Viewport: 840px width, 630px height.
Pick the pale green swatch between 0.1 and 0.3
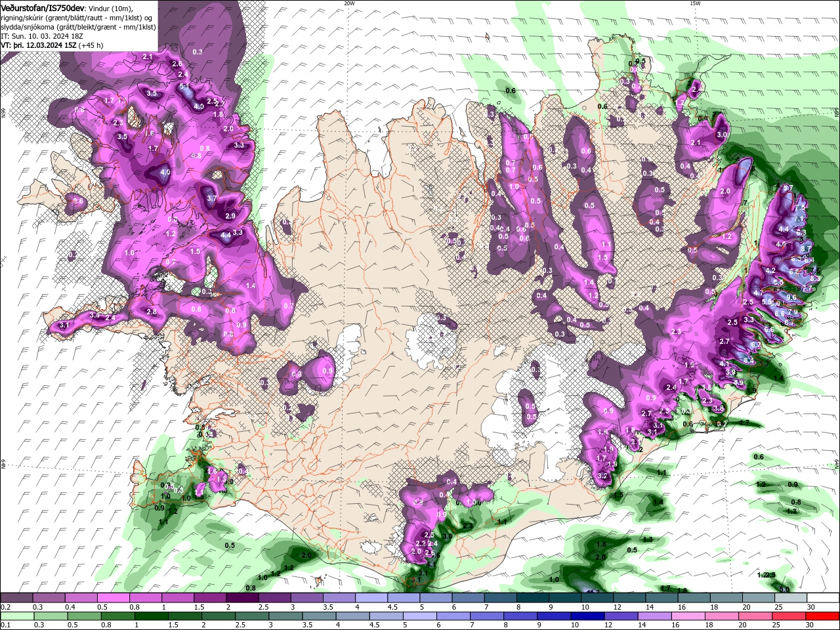(17, 616)
